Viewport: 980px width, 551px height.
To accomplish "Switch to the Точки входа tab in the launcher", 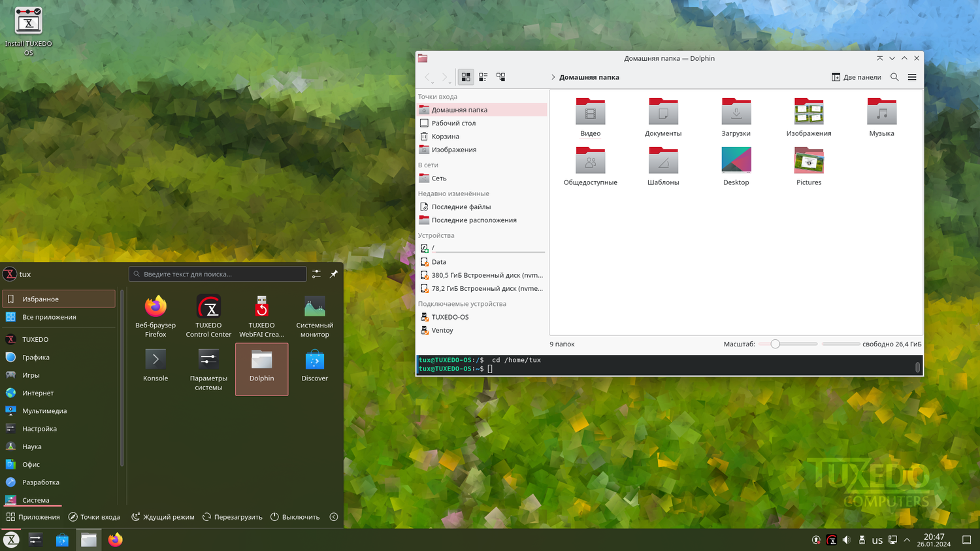I will (95, 517).
